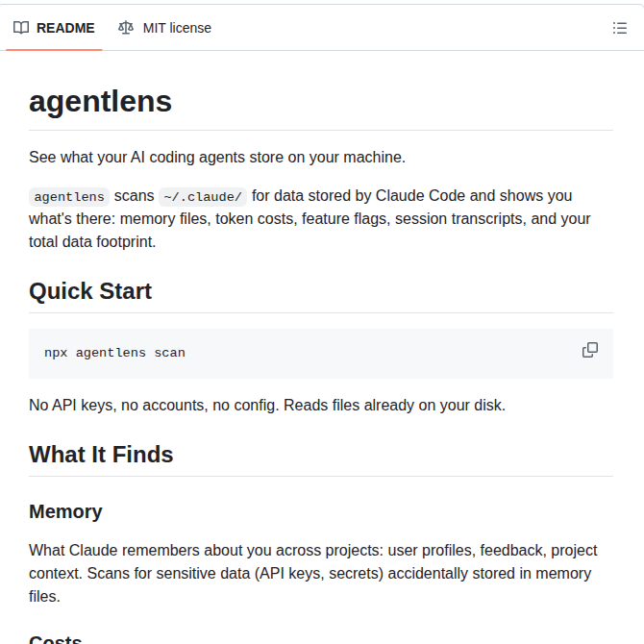Click the What It Finds heading

(101, 455)
